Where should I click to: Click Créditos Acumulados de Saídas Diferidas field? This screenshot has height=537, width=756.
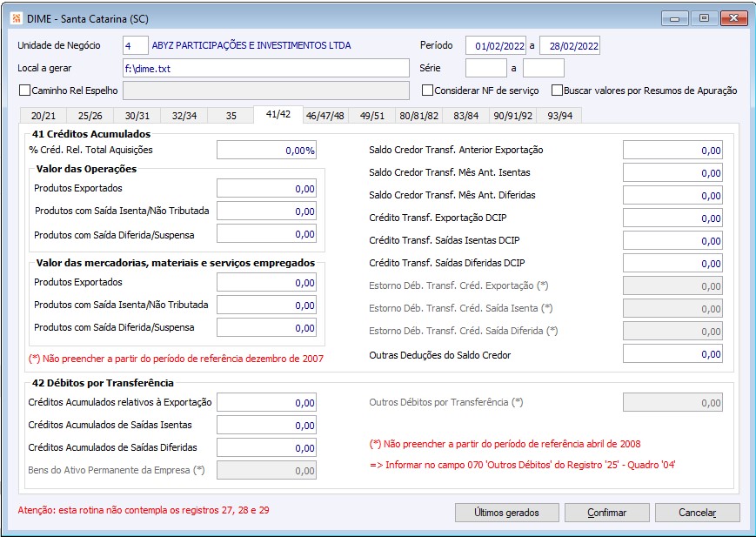(266, 447)
